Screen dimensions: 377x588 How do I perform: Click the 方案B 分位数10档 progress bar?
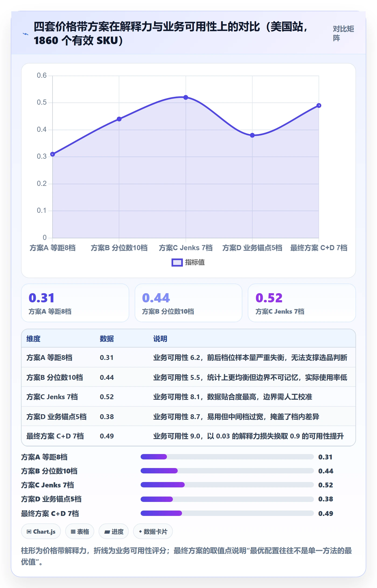tap(227, 471)
